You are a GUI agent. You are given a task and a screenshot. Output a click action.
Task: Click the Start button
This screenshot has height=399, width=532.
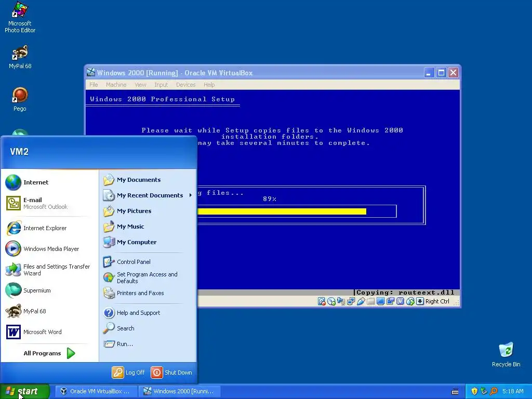coord(25,391)
